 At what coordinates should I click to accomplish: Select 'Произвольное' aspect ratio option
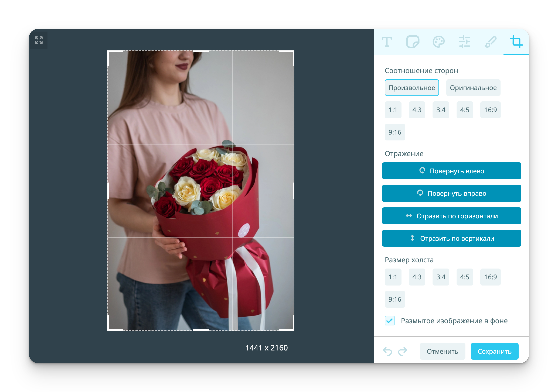[411, 88]
